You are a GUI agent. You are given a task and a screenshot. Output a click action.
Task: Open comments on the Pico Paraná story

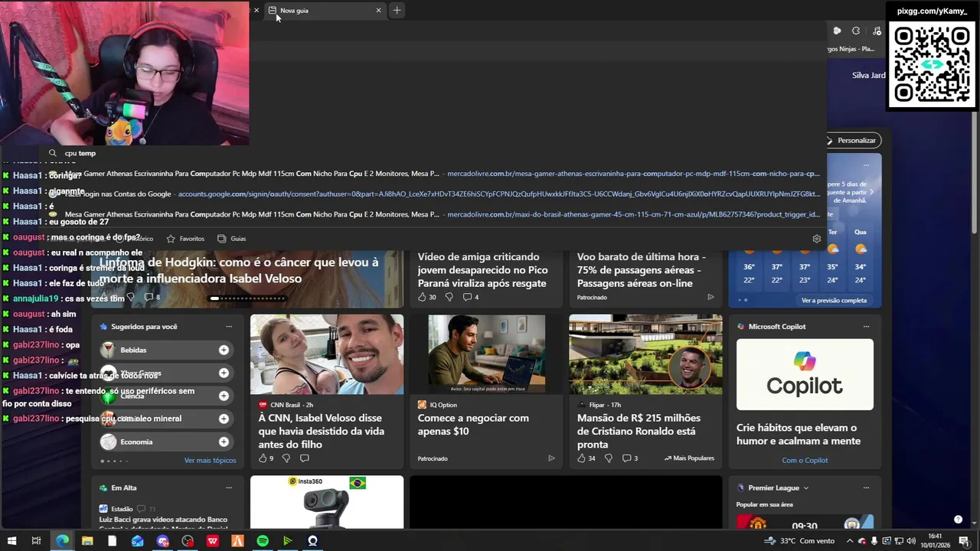471,297
